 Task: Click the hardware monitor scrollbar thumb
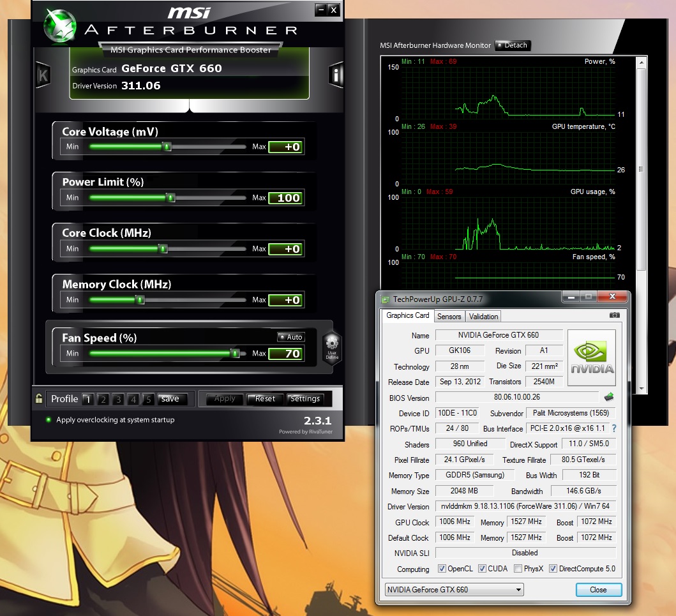coord(642,169)
